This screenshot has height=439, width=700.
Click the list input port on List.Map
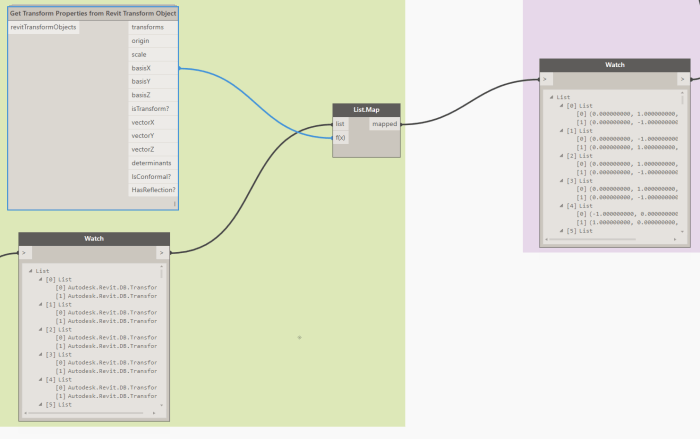(340, 124)
